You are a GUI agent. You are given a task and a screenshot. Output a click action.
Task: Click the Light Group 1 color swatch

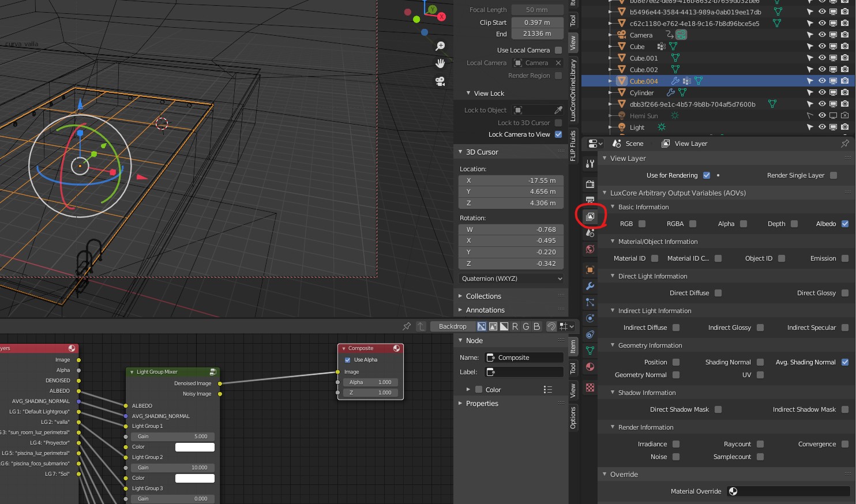tap(194, 447)
